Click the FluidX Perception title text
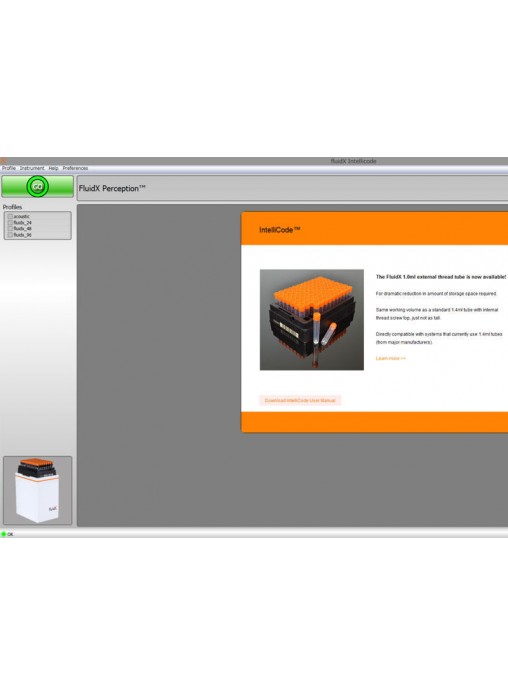Screen dimensions: 508x696 112,188
